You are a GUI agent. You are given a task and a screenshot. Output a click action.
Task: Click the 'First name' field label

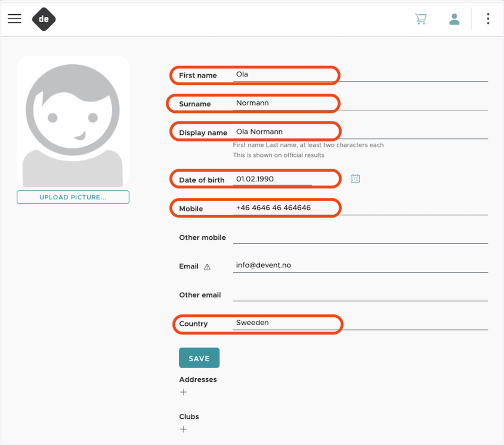pos(198,75)
